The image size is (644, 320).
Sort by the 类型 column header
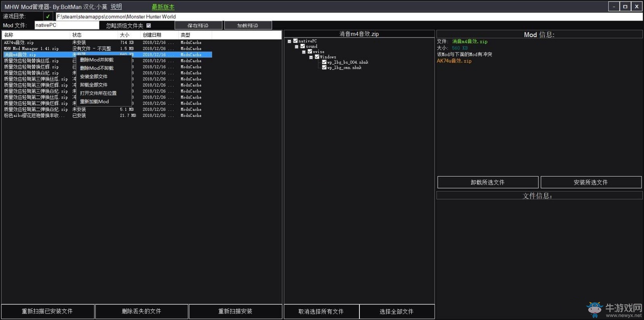point(196,35)
